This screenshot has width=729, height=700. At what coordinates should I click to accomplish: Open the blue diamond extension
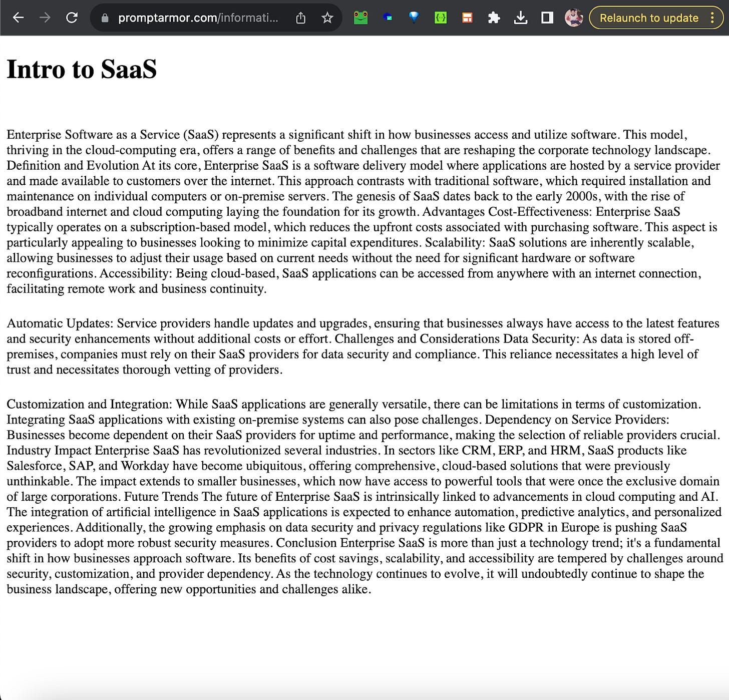pos(414,18)
